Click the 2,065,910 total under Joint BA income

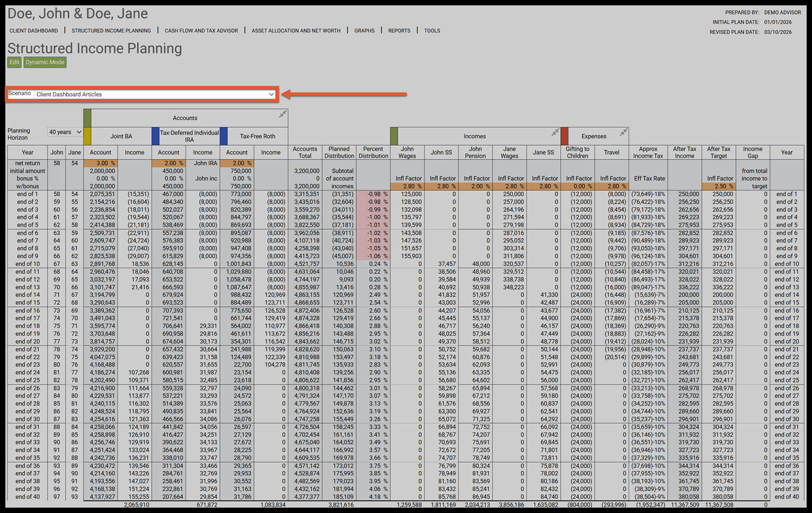pos(136,505)
